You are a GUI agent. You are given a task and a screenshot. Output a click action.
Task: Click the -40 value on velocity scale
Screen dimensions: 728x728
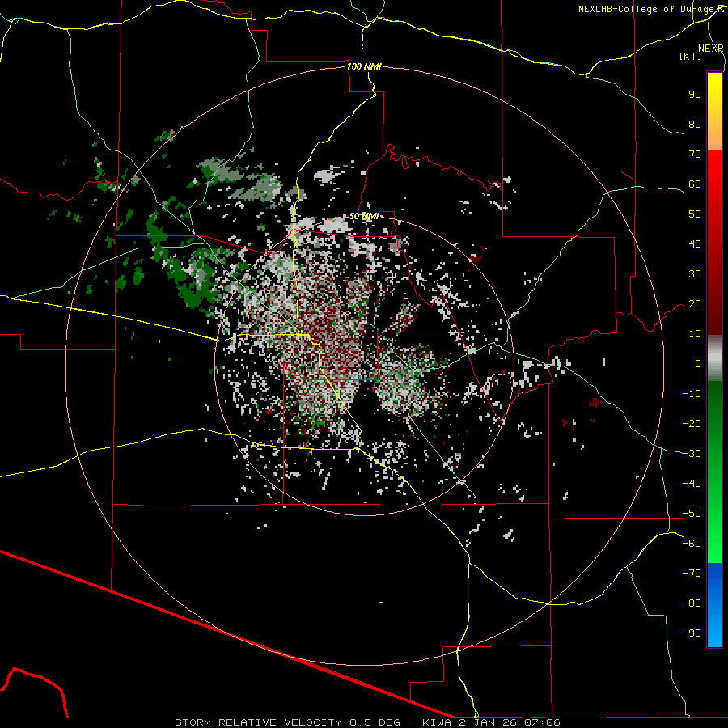pyautogui.click(x=692, y=484)
